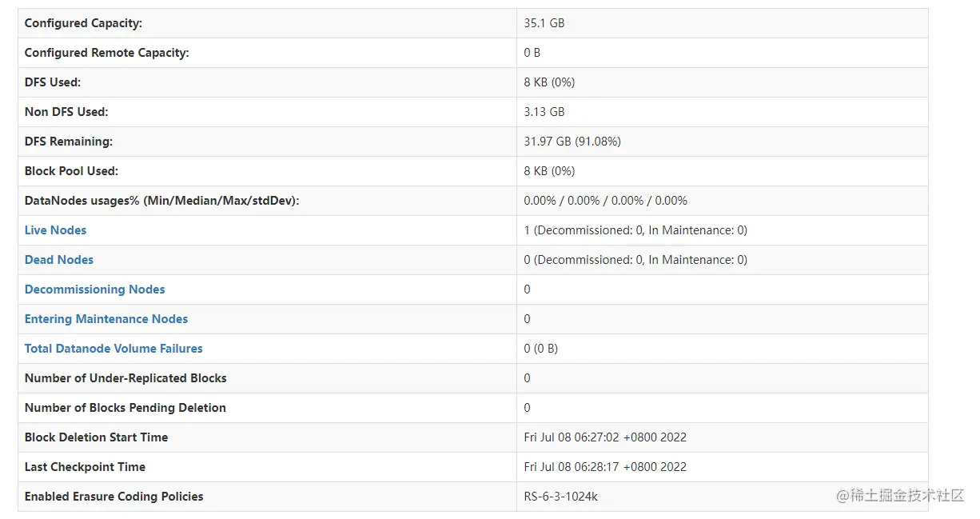
Task: Select the 31.97 GB (91.08%) value
Action: pyautogui.click(x=572, y=142)
